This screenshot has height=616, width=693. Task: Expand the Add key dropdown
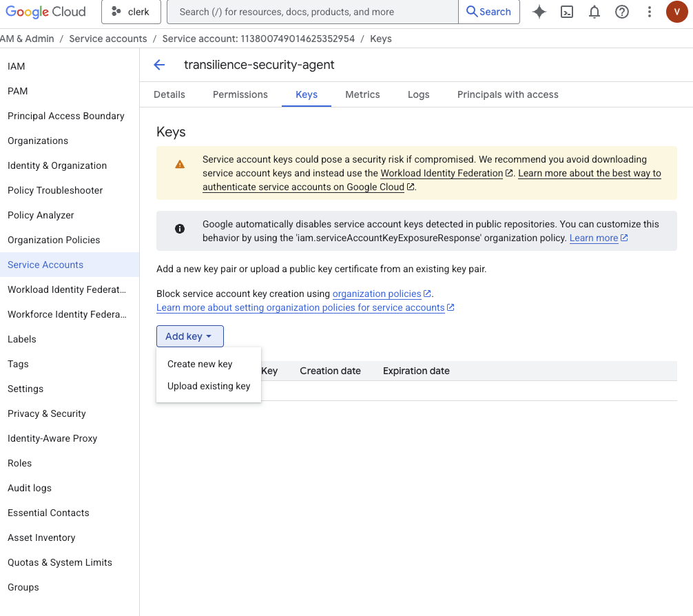(x=190, y=336)
